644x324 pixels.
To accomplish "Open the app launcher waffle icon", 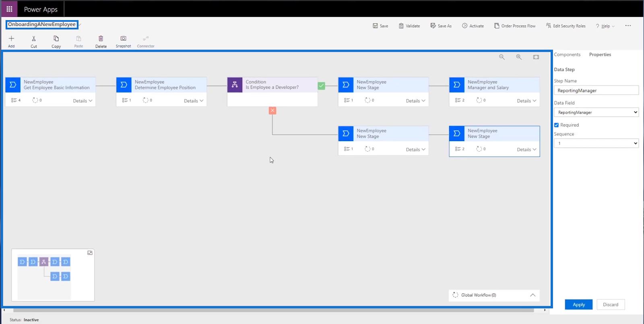I will tap(9, 9).
